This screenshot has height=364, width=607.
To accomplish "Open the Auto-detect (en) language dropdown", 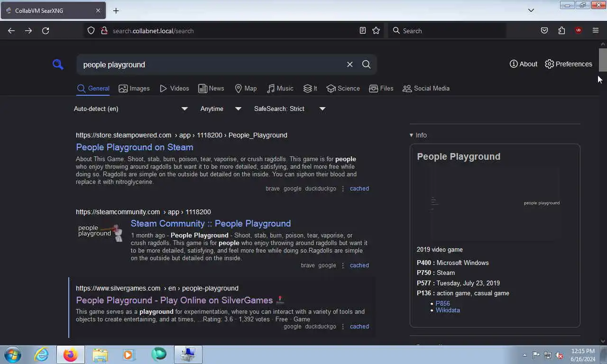I will pyautogui.click(x=131, y=109).
